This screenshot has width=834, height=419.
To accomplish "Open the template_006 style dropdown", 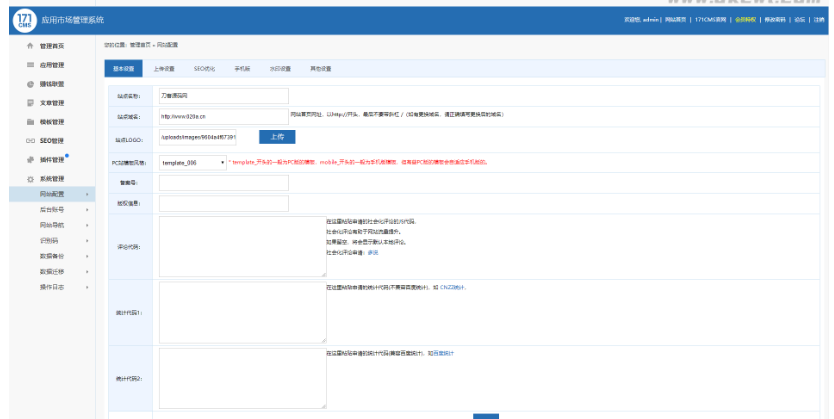I will coord(193,163).
